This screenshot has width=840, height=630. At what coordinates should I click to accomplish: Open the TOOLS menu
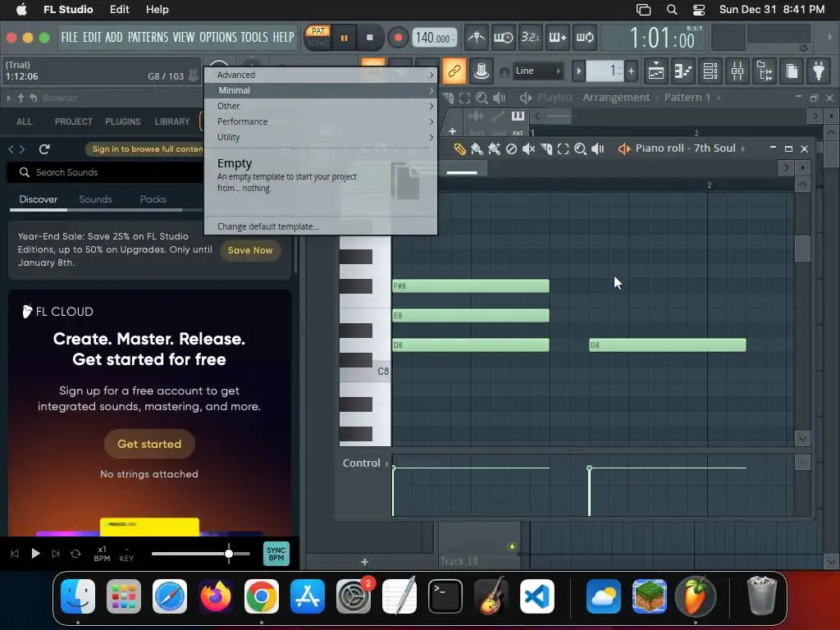[x=254, y=37]
